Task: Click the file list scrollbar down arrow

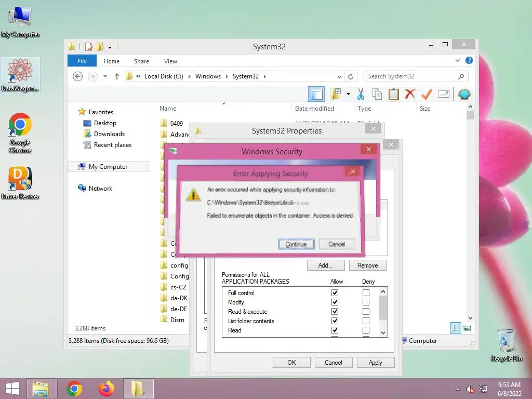Action: (470, 318)
